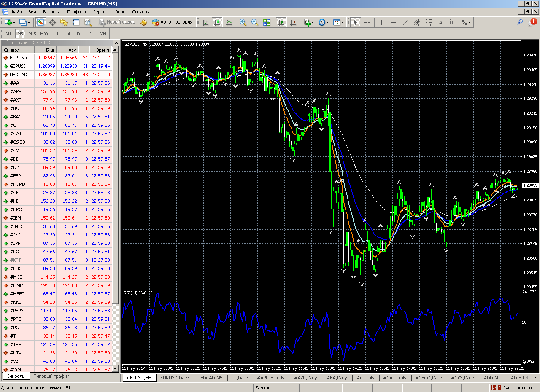Image resolution: width=540 pixels, height=392 pixels.
Task: Open the Файл menu
Action: [16, 12]
